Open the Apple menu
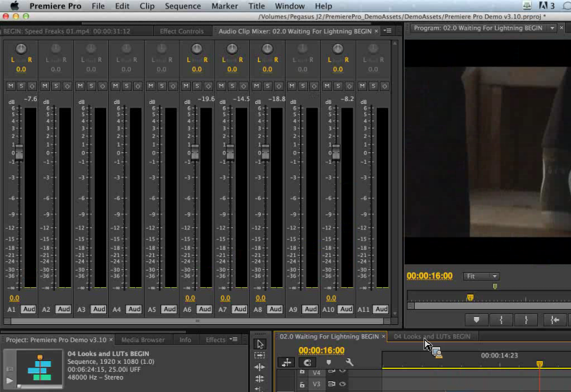The image size is (571, 392). tap(14, 6)
